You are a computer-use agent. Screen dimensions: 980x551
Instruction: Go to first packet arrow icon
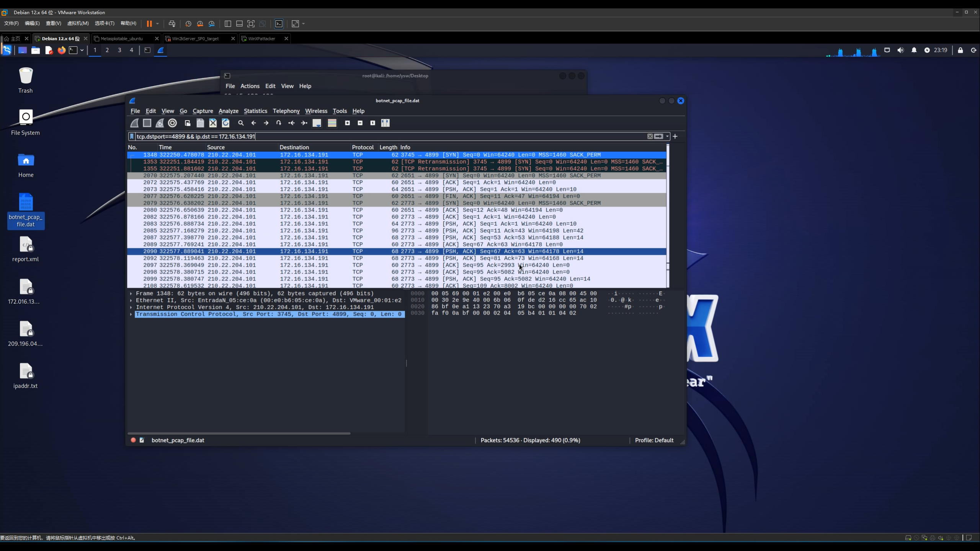291,123
